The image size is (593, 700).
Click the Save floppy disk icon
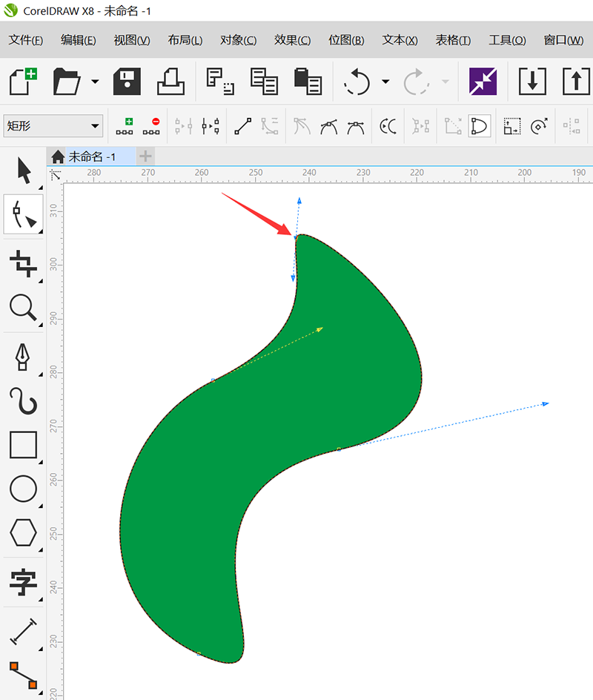(127, 81)
